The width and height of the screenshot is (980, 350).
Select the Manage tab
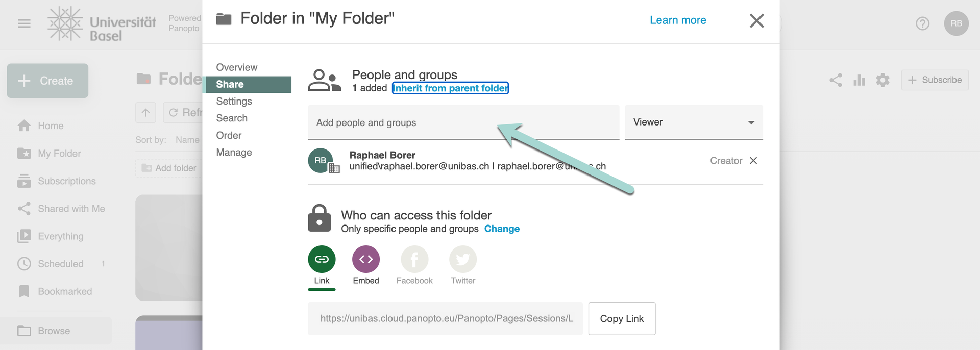(x=234, y=152)
